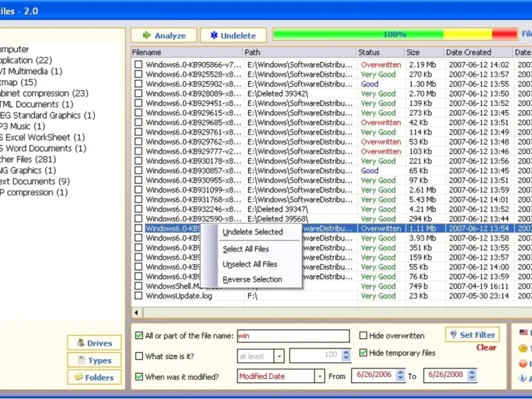
Task: Select the 'HTML Documents (1)' category
Action: [37, 104]
